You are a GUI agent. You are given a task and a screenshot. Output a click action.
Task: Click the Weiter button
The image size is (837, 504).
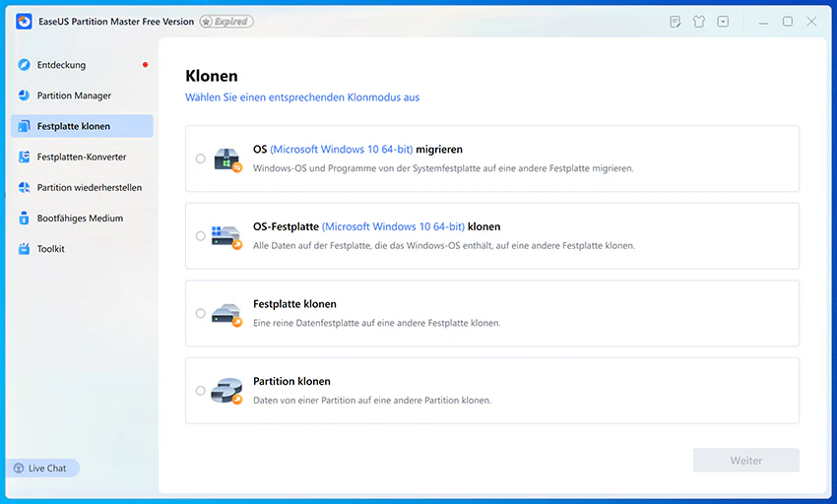click(x=745, y=461)
